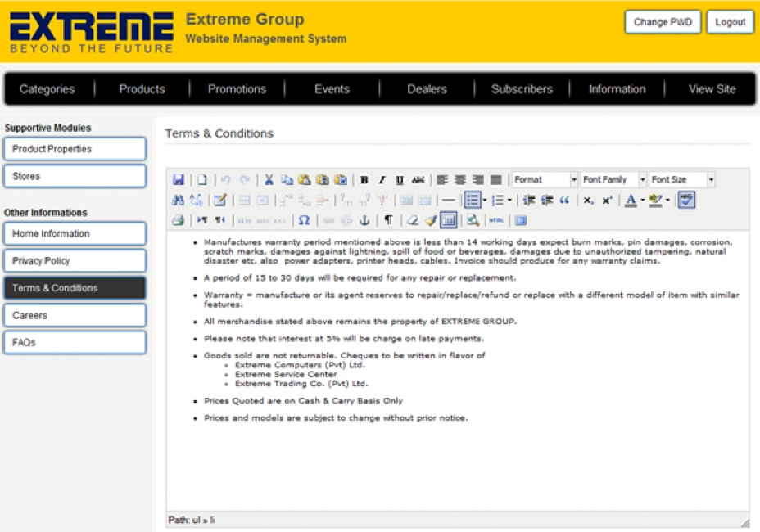Click the New document icon
This screenshot has height=532, width=760.
[202, 180]
